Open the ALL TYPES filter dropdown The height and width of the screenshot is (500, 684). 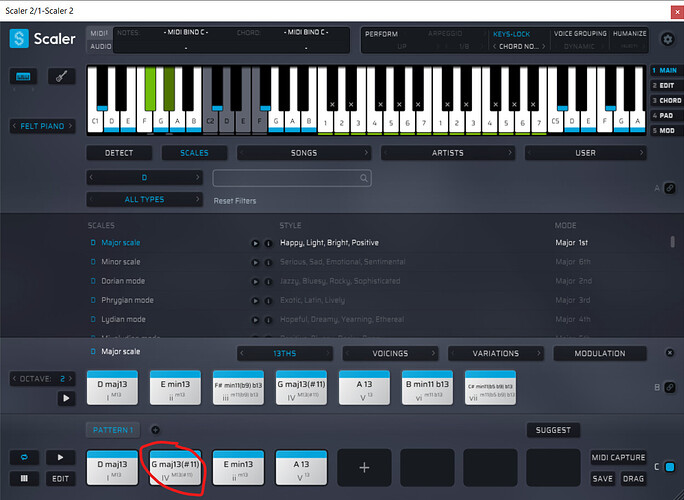[144, 199]
